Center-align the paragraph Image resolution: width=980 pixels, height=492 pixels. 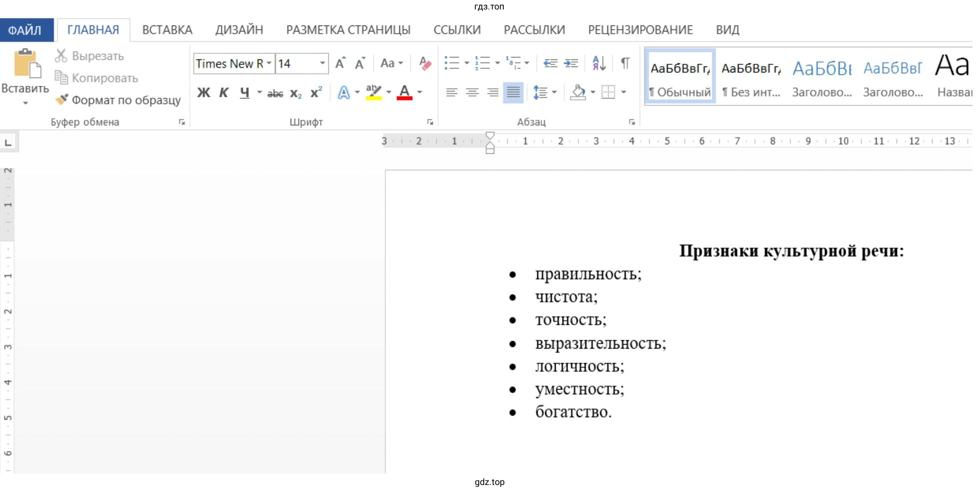tap(472, 92)
